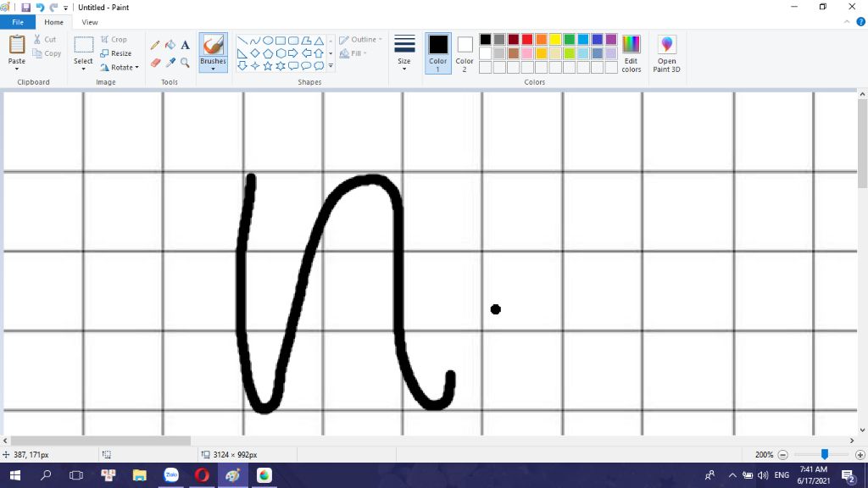Expand the Shapes gallery more arrow
Viewport: 868px width, 488px height.
331,66
